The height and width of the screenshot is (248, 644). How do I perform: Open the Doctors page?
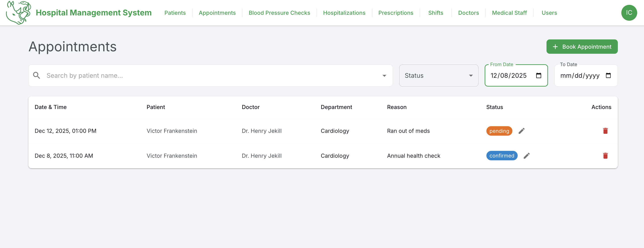coord(468,13)
